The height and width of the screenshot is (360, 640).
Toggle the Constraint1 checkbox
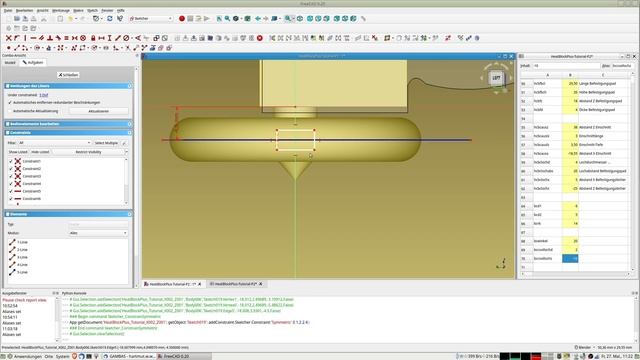pyautogui.click(x=11, y=161)
